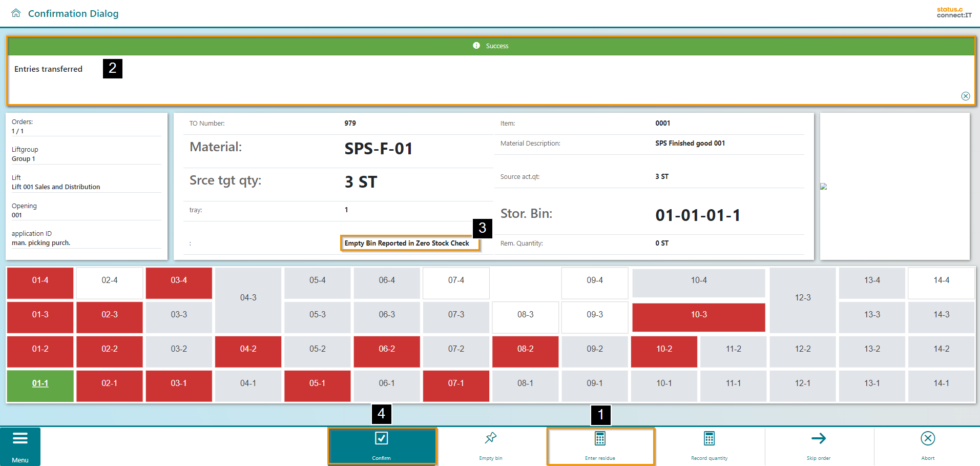Click the home icon beside Confirmation Dialog
The height and width of the screenshot is (466, 980).
(x=16, y=13)
